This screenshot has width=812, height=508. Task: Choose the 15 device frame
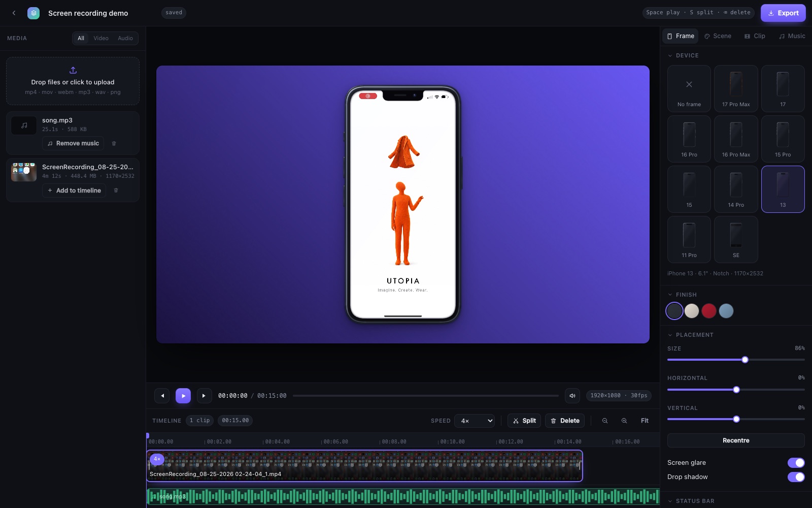(689, 189)
